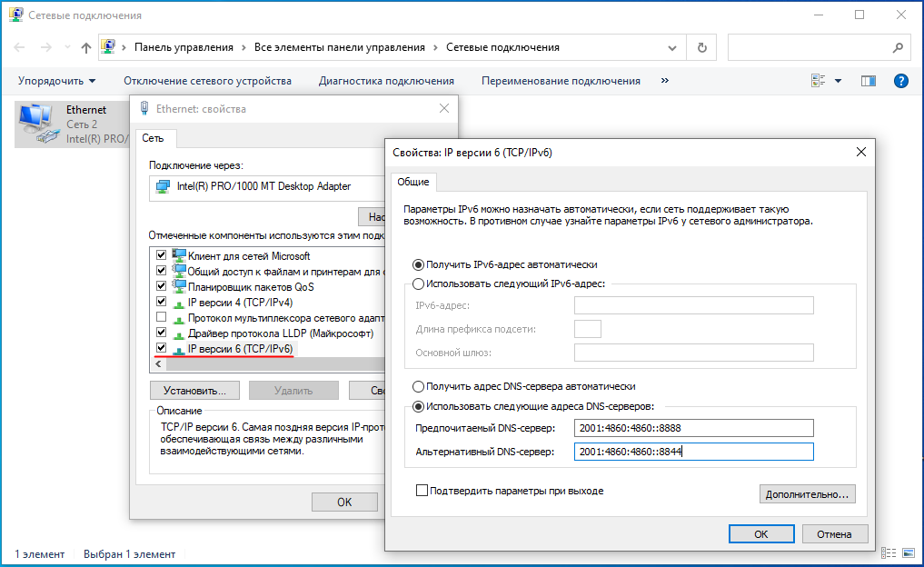The image size is (924, 567).
Task: Select Получить адрес DNS-сервера автоматически
Action: pyautogui.click(x=418, y=386)
